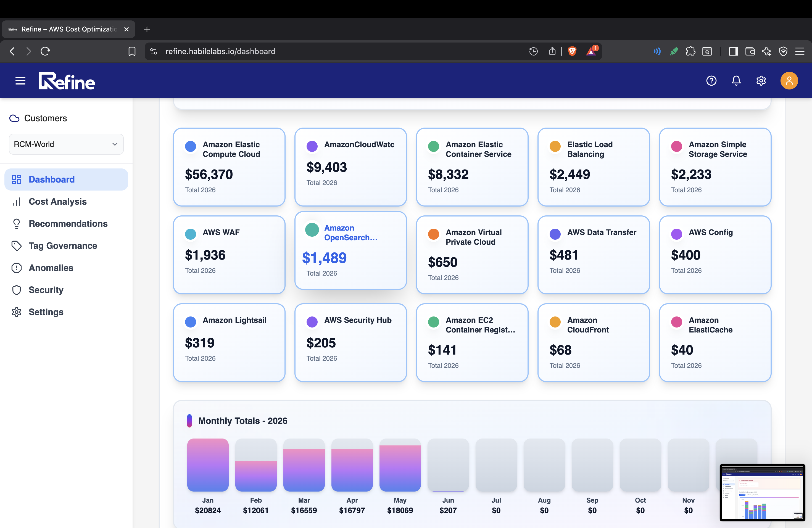The height and width of the screenshot is (528, 812).
Task: Open Leo AI sparkle icon
Action: [767, 52]
